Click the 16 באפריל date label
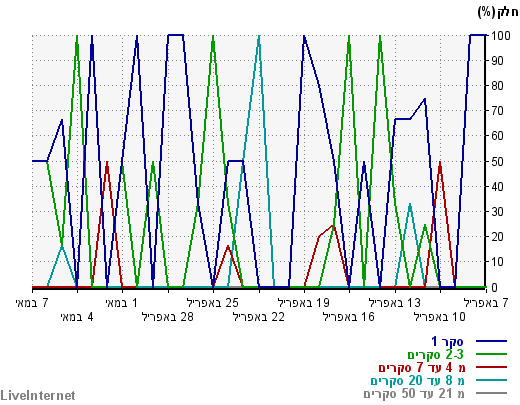Viewport: 520px width, 405px height. 349,317
